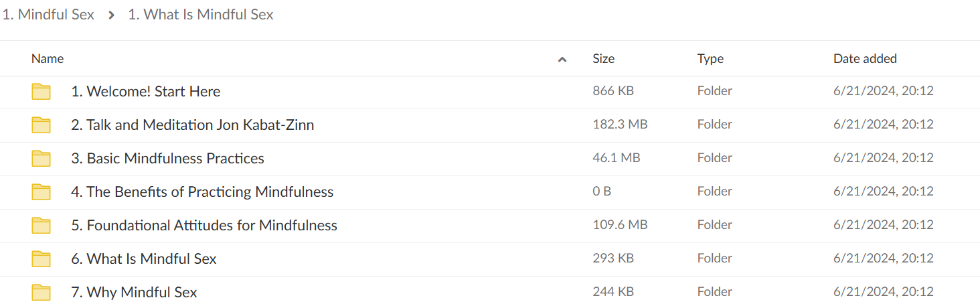Open 5. Foundational Attitudes for Mindfulness folder name
Screen dimensions: 980x304
coord(204,226)
